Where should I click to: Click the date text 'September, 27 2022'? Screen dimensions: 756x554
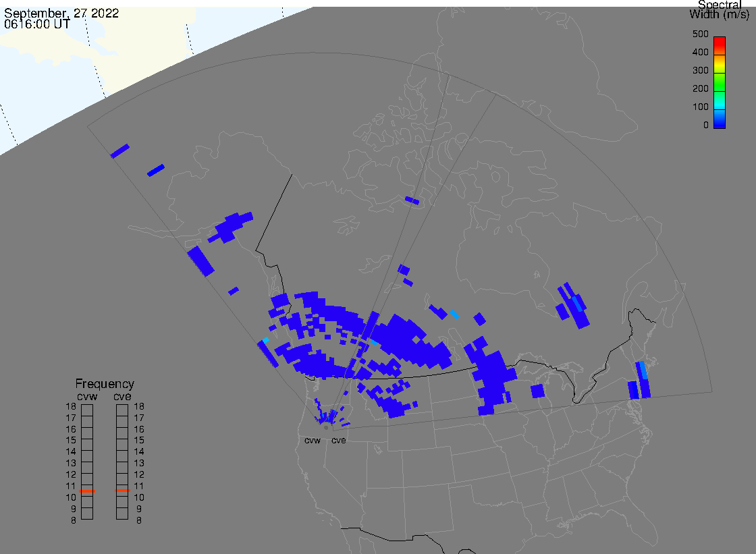61,13
